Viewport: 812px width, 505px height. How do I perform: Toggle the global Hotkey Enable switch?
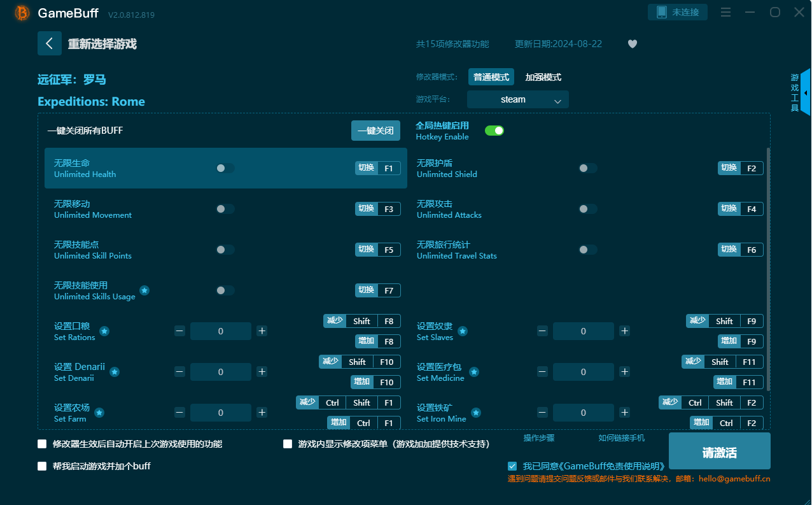click(494, 131)
